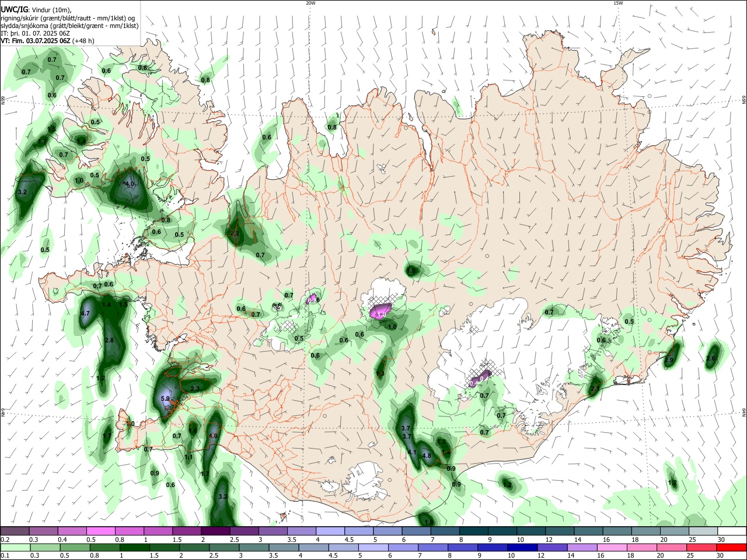Click the '2.3' rainfall value
This screenshot has width=747, height=560.
click(x=195, y=388)
